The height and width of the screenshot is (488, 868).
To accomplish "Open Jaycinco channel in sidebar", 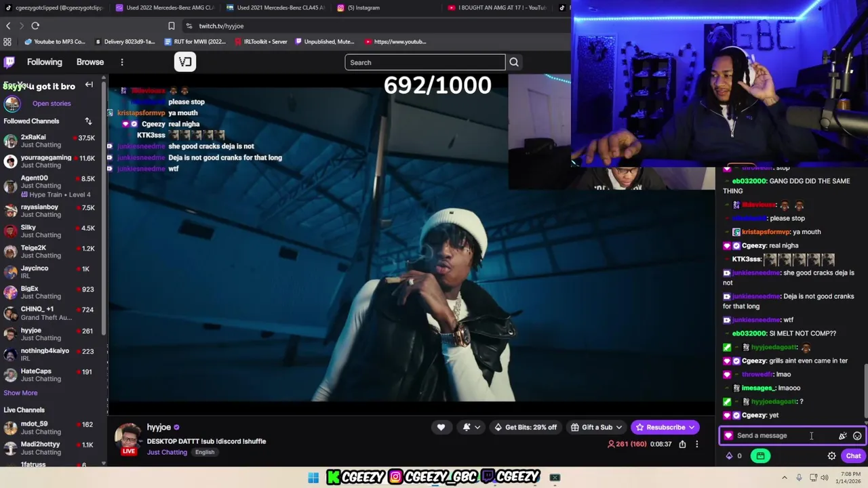I will (x=51, y=272).
